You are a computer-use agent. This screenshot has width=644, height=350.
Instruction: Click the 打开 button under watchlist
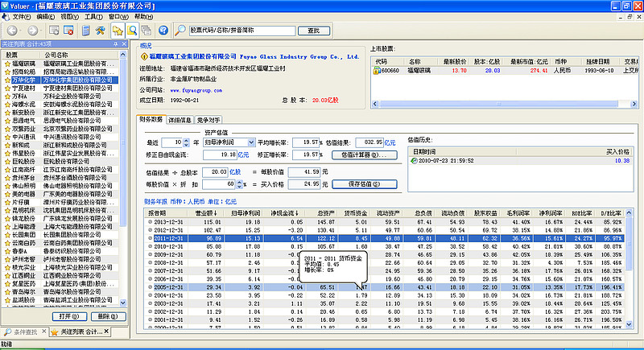tap(69, 316)
